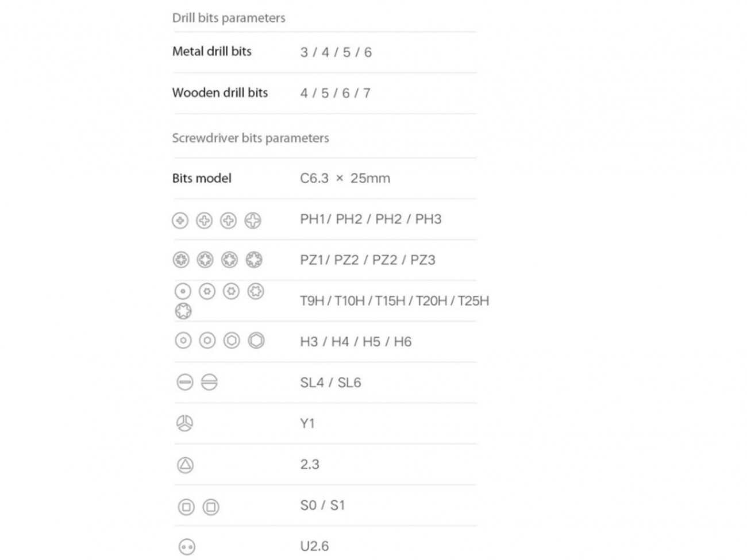Click the PH1 Phillips bit icon

click(x=180, y=221)
